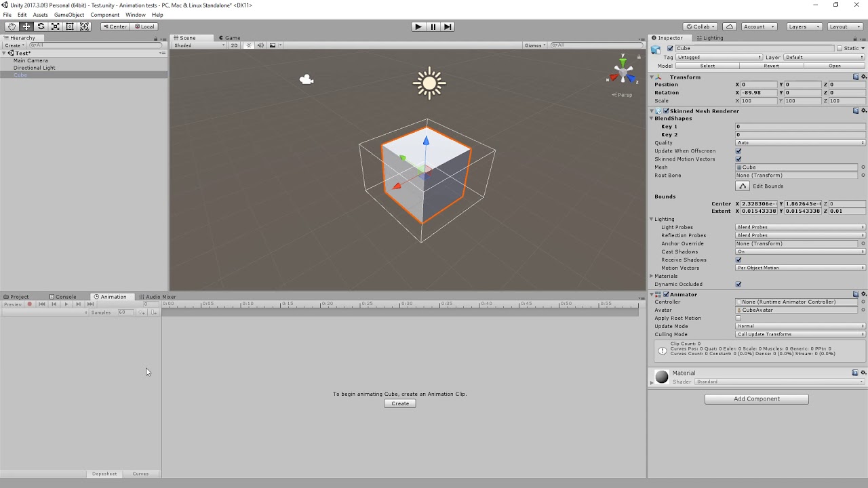Select the Hand tool in toolbar
868x488 pixels.
[12, 26]
